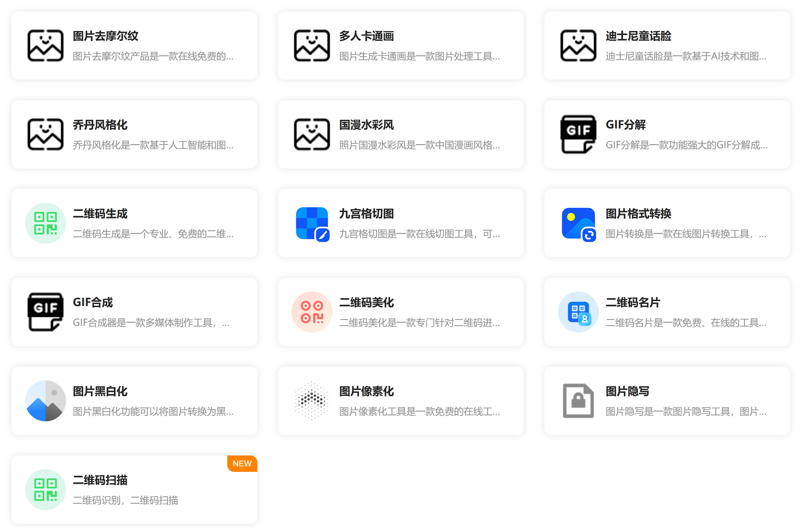This screenshot has width=803, height=532.
Task: Open the GIF分解 tool title
Action: pyautogui.click(x=626, y=125)
